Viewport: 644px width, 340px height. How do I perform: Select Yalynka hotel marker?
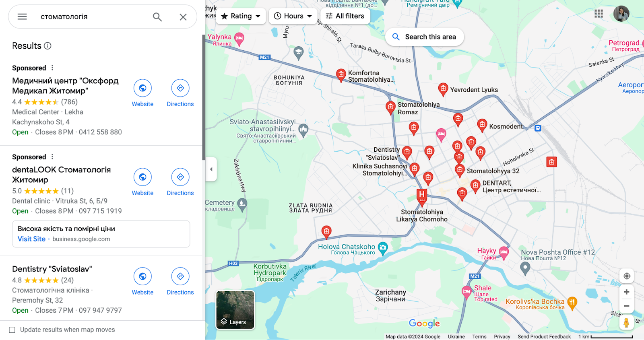point(239,39)
